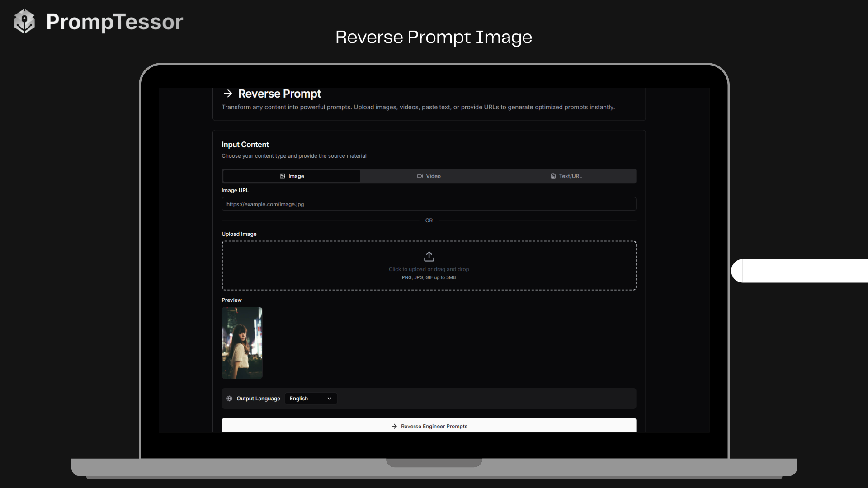Toggle selection to Video instead of Image
This screenshot has width=868, height=488.
pos(429,176)
